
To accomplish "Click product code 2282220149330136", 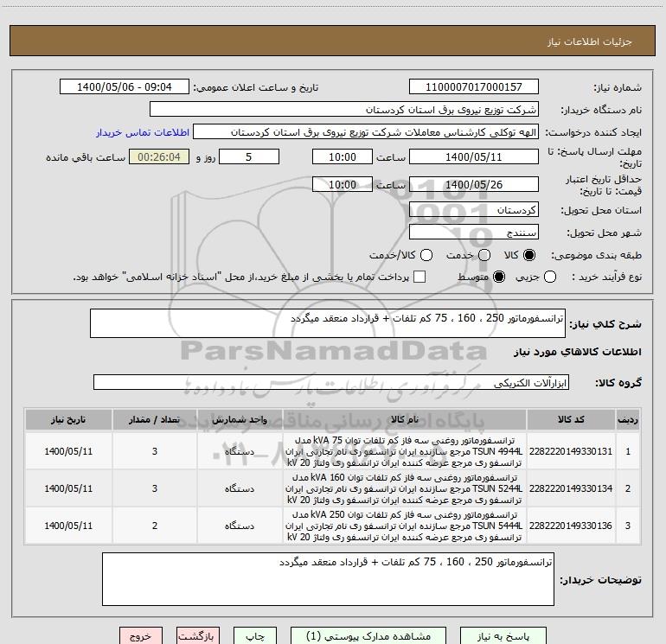I will [x=571, y=526].
